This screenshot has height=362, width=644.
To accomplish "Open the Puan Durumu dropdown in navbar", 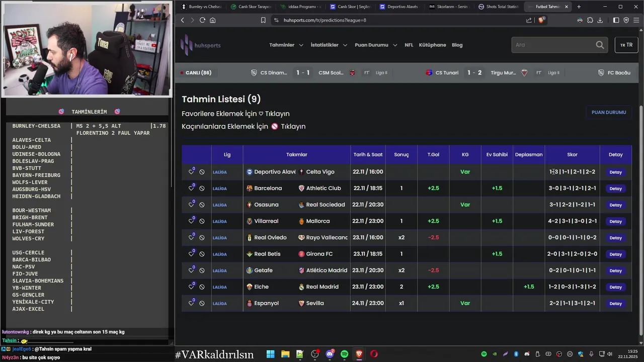I will 376,45.
